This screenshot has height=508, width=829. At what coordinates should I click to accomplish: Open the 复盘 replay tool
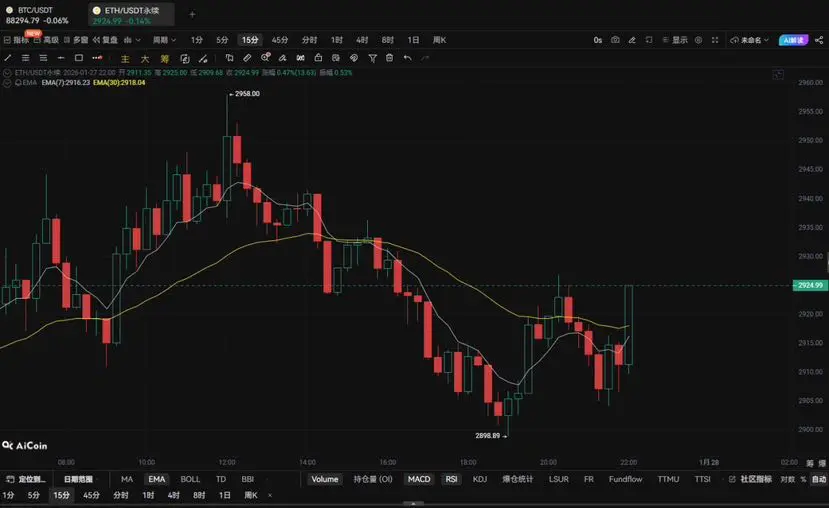(x=105, y=40)
